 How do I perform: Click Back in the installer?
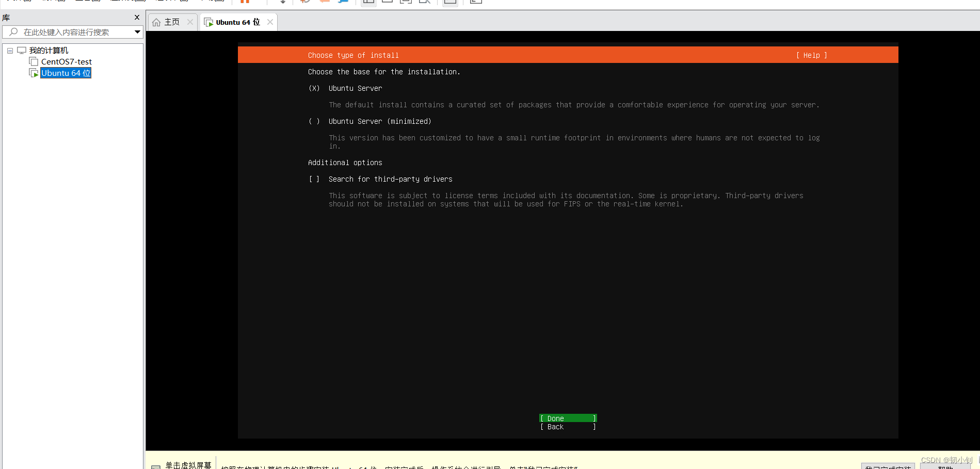[567, 427]
